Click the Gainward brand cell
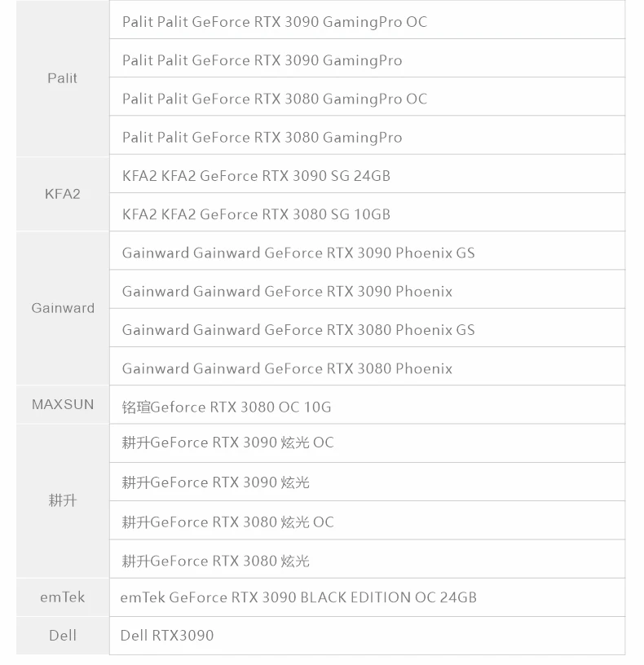This screenshot has height=665, width=644. coord(63,308)
